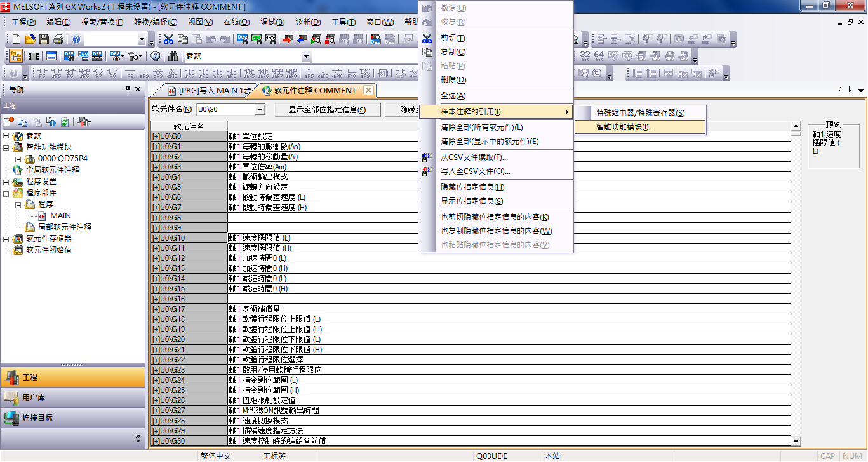Click the 显示全部位指定信息(S) button
This screenshot has height=462, width=868.
[x=327, y=110]
